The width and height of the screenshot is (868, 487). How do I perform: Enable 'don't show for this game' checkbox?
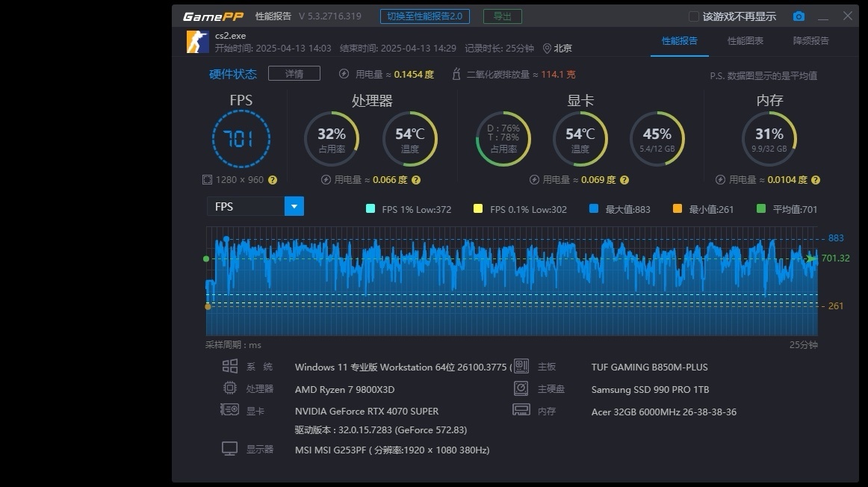pos(693,16)
